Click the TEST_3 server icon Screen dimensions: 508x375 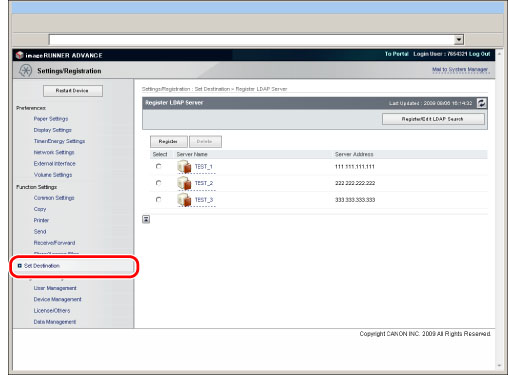pos(184,199)
